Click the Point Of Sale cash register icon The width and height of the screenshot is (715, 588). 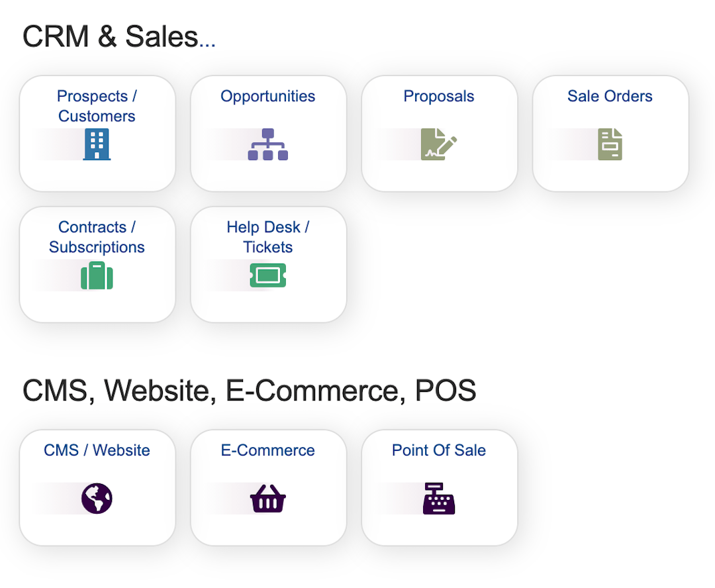(439, 499)
